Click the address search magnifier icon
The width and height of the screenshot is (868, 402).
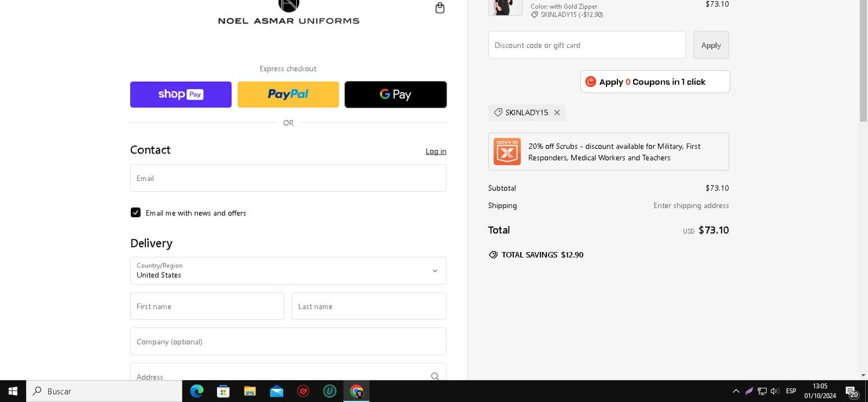(435, 376)
